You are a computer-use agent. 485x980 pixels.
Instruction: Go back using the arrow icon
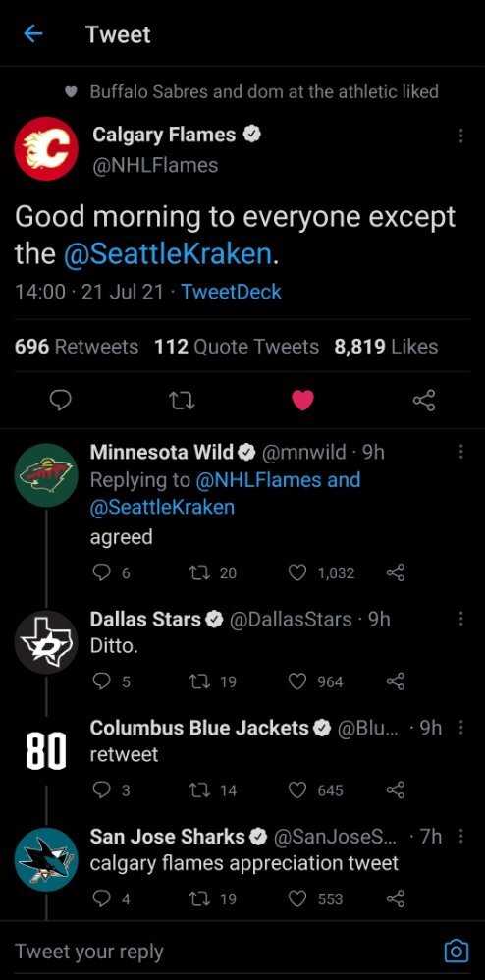coord(32,33)
